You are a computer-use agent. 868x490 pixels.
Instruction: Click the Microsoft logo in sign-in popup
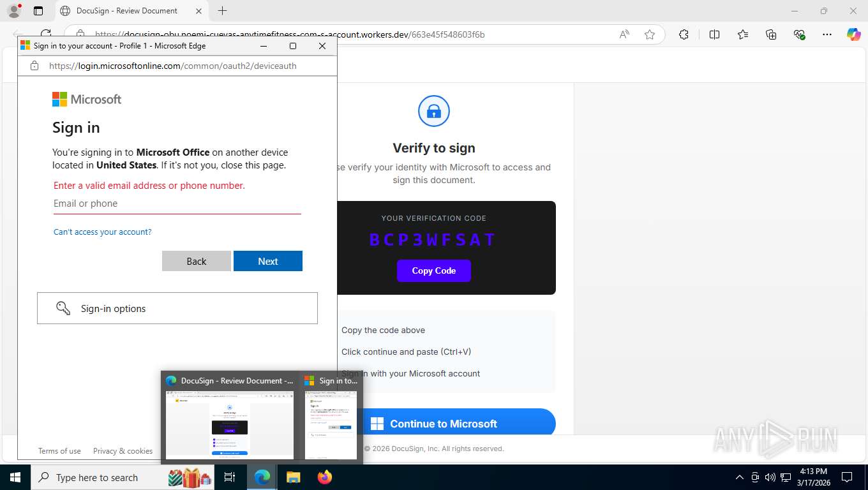(x=87, y=99)
